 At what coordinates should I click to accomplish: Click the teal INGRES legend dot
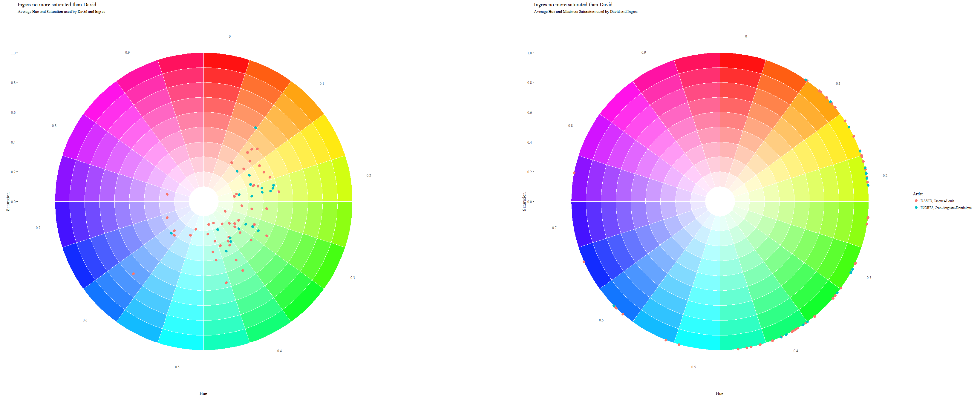(916, 208)
